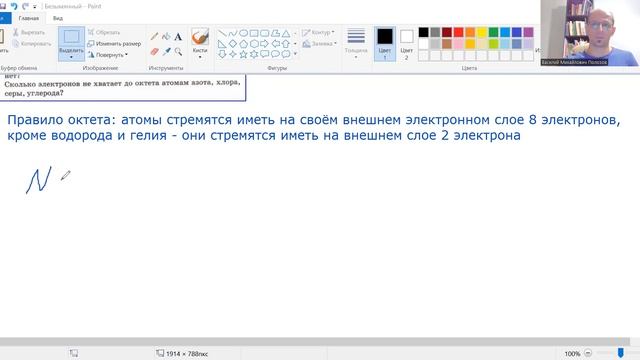Switch to the Главная ribbon tab
Screen dimensions: 640x360
(x=29, y=18)
